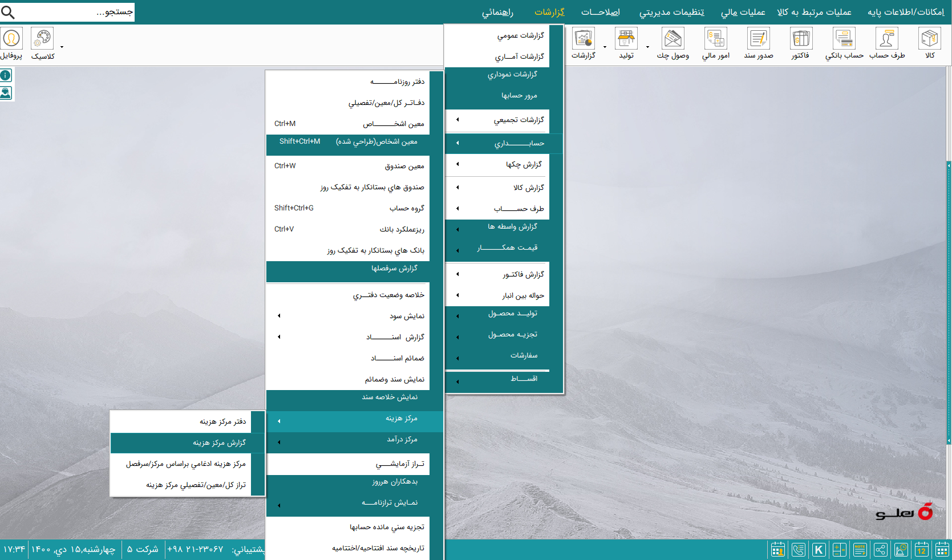This screenshot has height=560, width=952.
Task: Open the توليد toolbar icon
Action: (x=626, y=39)
